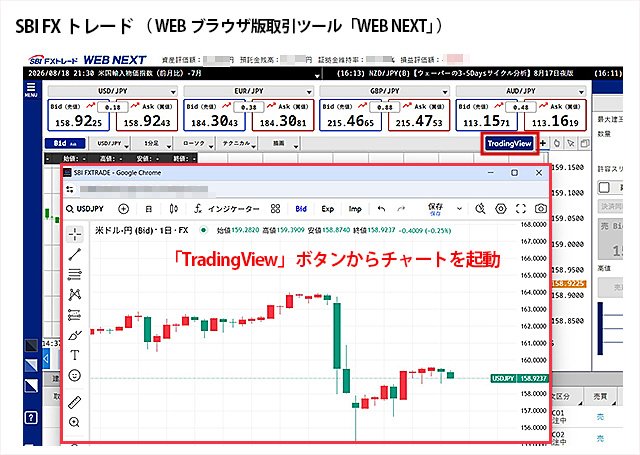Click the duplicate windows icon in chart toolbar
This screenshot has width=640, height=455.
(x=584, y=143)
